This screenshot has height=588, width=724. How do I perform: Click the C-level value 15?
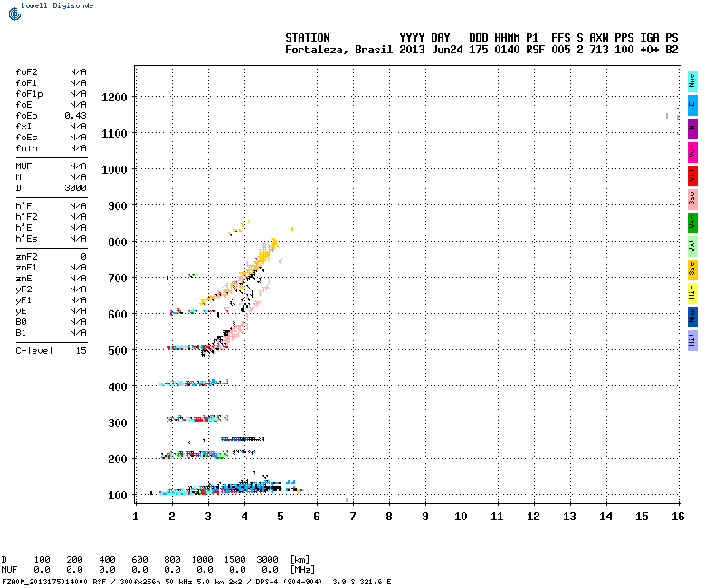[x=81, y=351]
